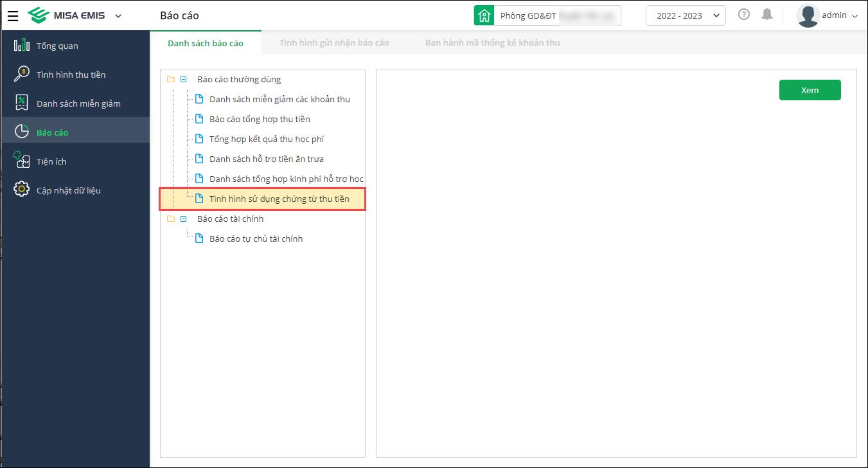
Task: Click document icon of Tình hình sử dụng chứng từ
Action: click(199, 199)
